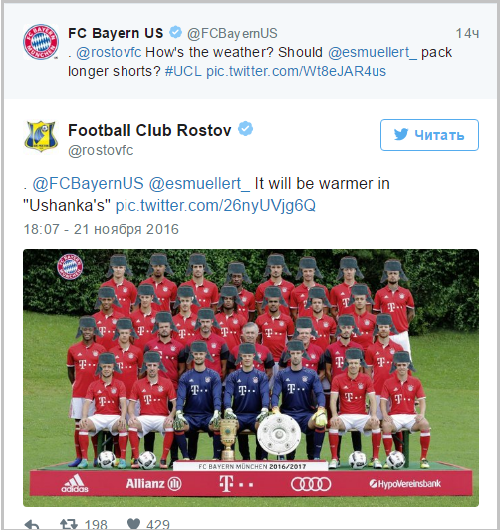Click the verified badge next to Football Club Rostov

(x=245, y=129)
